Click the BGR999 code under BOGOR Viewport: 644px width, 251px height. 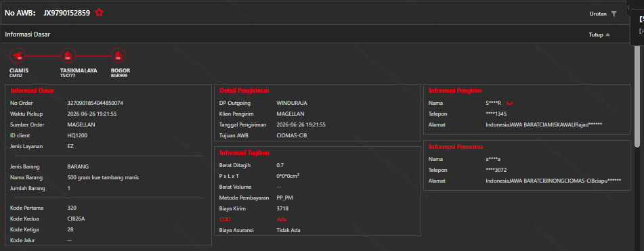119,76
